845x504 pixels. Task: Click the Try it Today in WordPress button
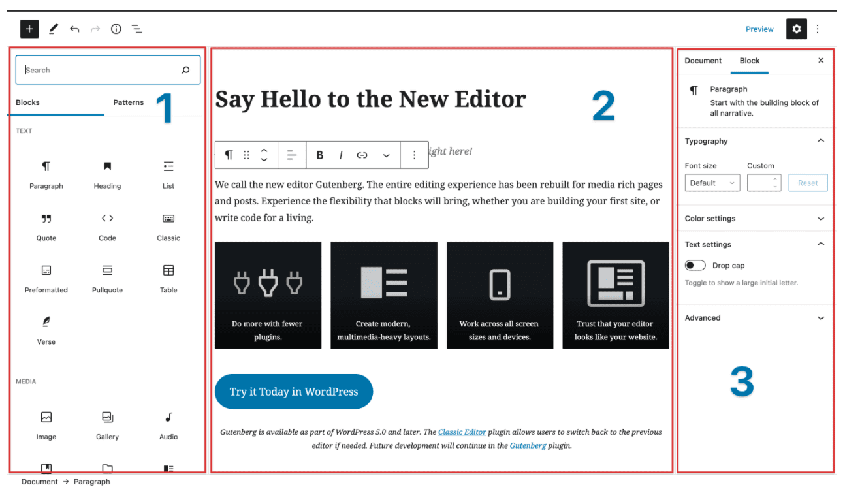pos(294,392)
